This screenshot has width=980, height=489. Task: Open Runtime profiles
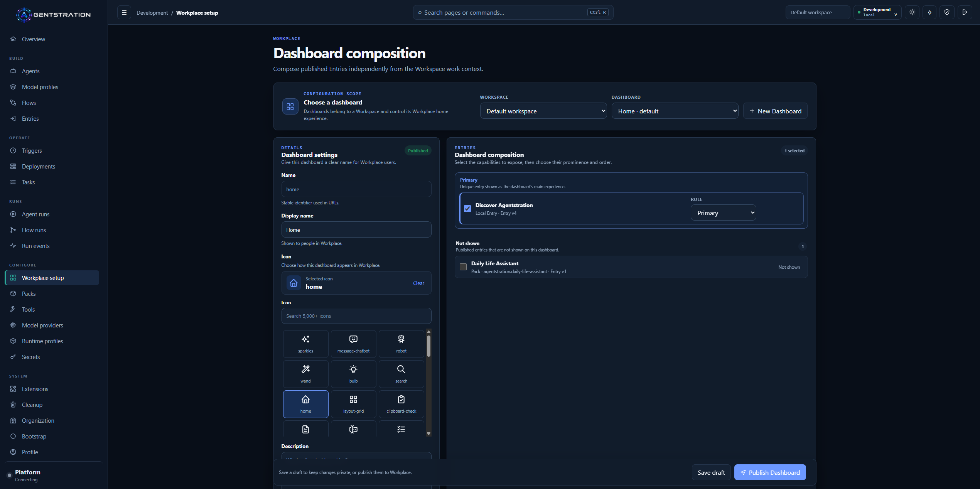coord(52,341)
